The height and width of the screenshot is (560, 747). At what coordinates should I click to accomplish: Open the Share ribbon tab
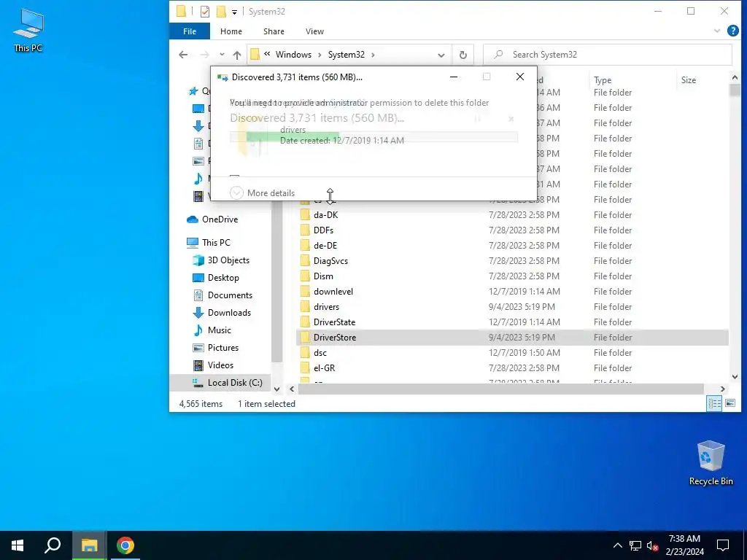pos(274,31)
